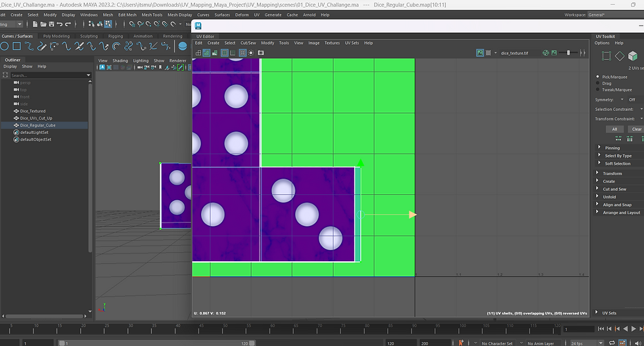
Task: Open a scene with the folder icon
Action: [43, 24]
